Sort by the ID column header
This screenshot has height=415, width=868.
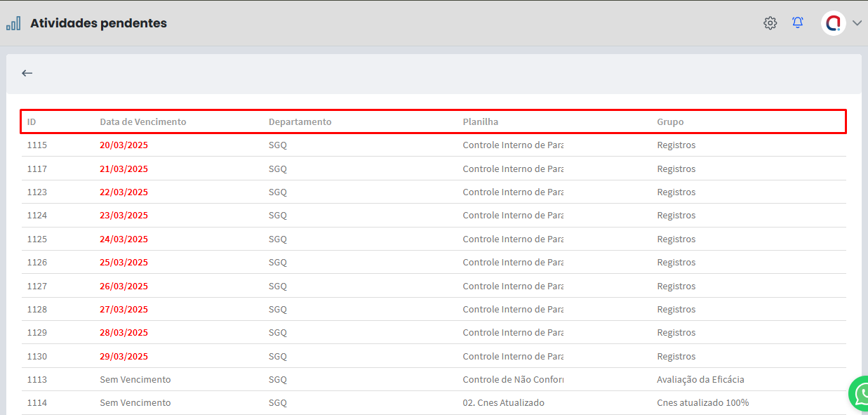[x=32, y=122]
